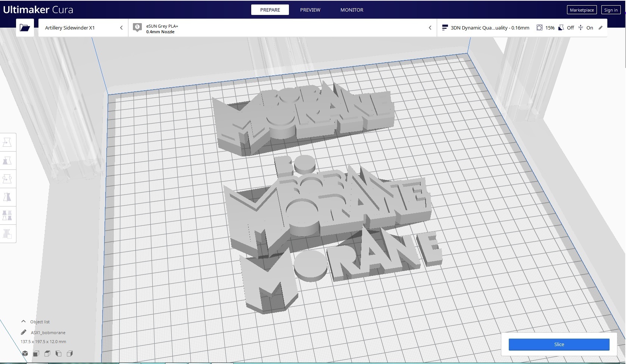Click the build plate adhesion icon
Image resolution: width=626 pixels, height=364 pixels.
580,28
